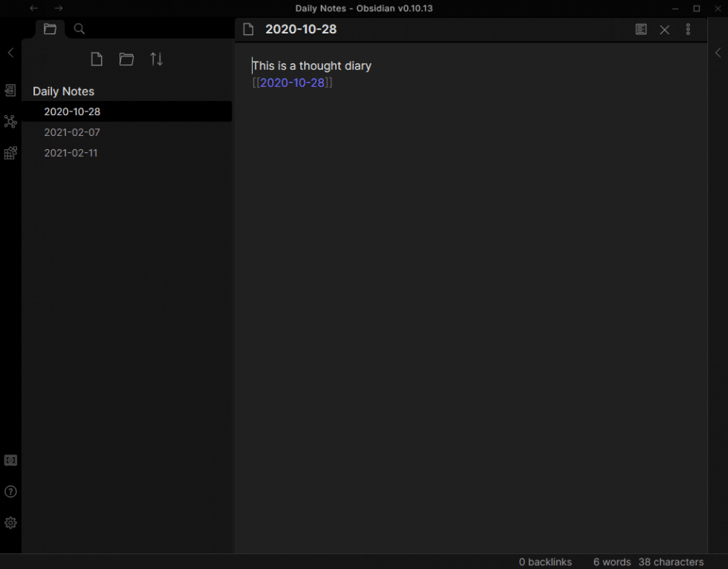Click the 0 backlinks status indicator
Image resolution: width=728 pixels, height=569 pixels.
[x=545, y=562]
